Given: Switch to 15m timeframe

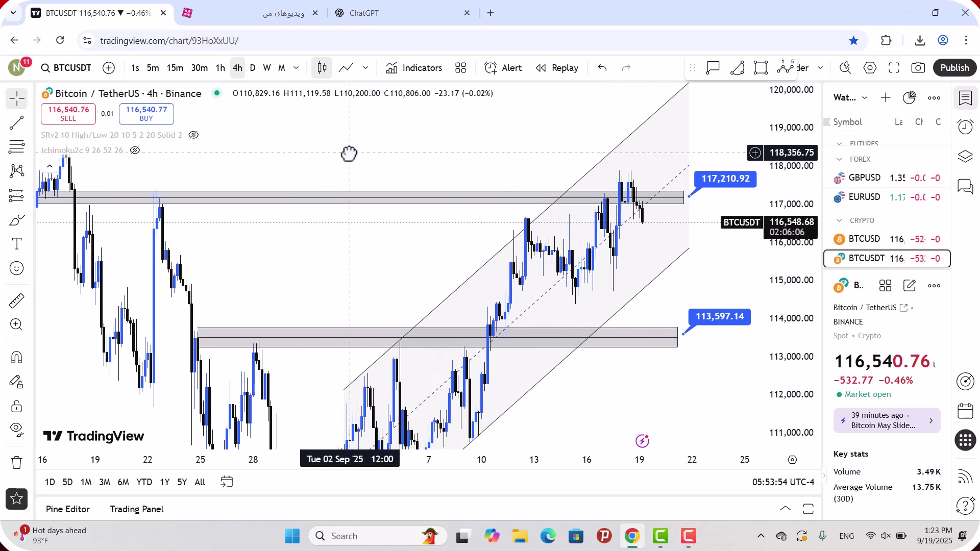Looking at the screenshot, I should [175, 68].
